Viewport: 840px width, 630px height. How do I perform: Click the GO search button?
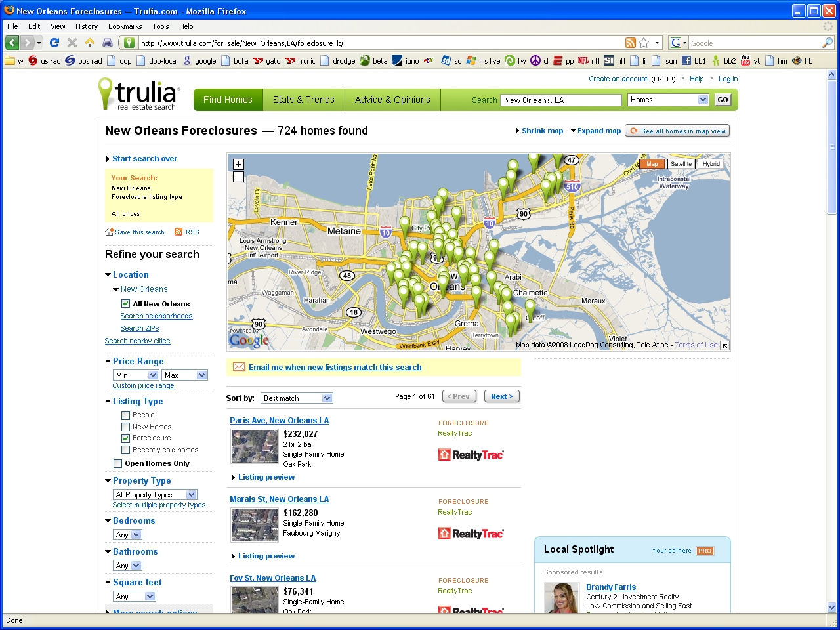[723, 100]
